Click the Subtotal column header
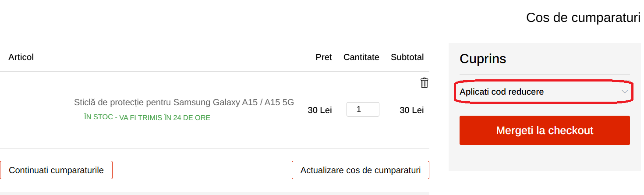 (407, 57)
